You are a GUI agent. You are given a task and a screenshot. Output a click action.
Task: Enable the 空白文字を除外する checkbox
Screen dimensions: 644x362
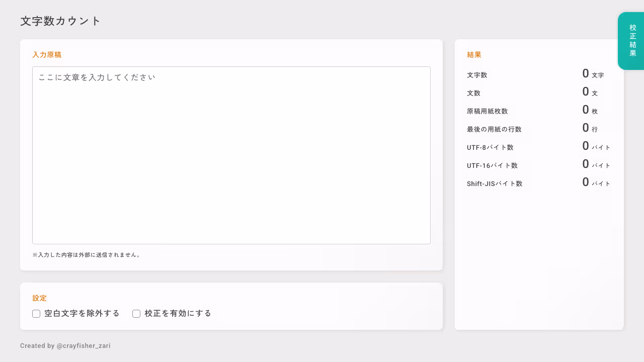click(36, 313)
